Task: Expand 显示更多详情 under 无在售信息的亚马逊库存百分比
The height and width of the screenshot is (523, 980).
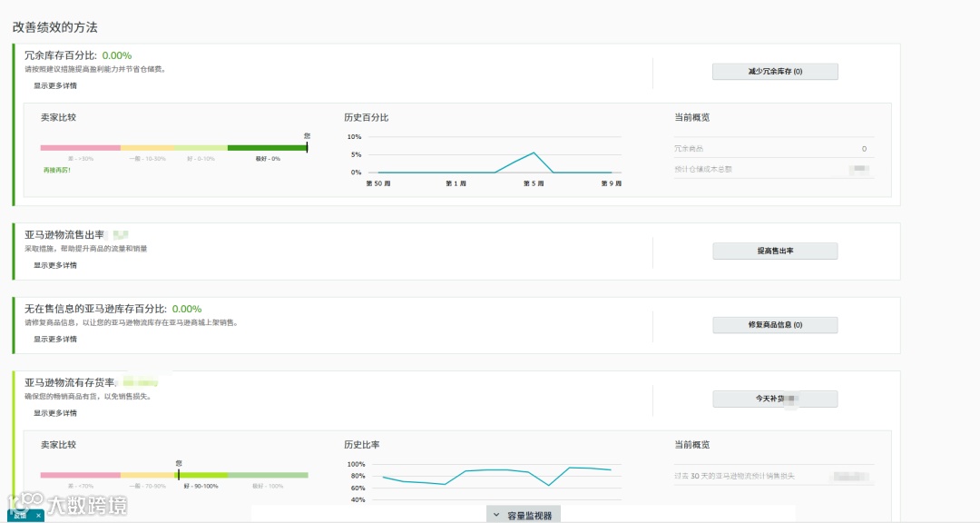Action: 55,339
